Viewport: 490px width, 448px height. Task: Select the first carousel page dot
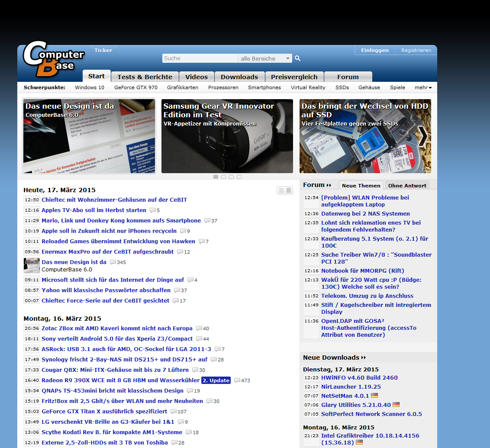tap(216, 177)
